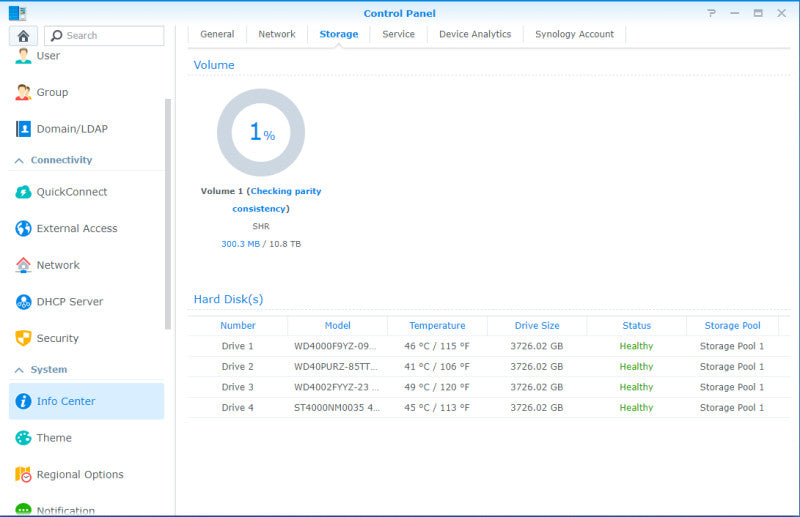
Task: Click the search magnifier icon
Action: [57, 35]
